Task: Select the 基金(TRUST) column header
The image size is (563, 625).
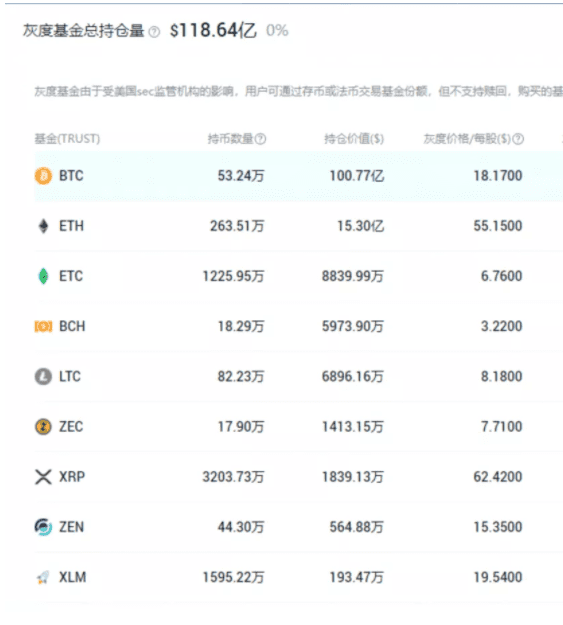Action: (x=67, y=139)
